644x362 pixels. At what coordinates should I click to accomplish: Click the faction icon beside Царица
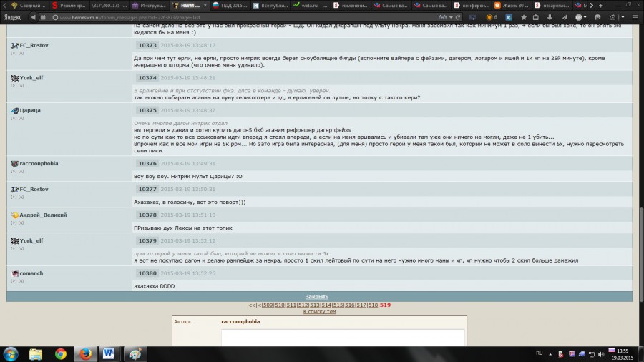click(x=14, y=110)
